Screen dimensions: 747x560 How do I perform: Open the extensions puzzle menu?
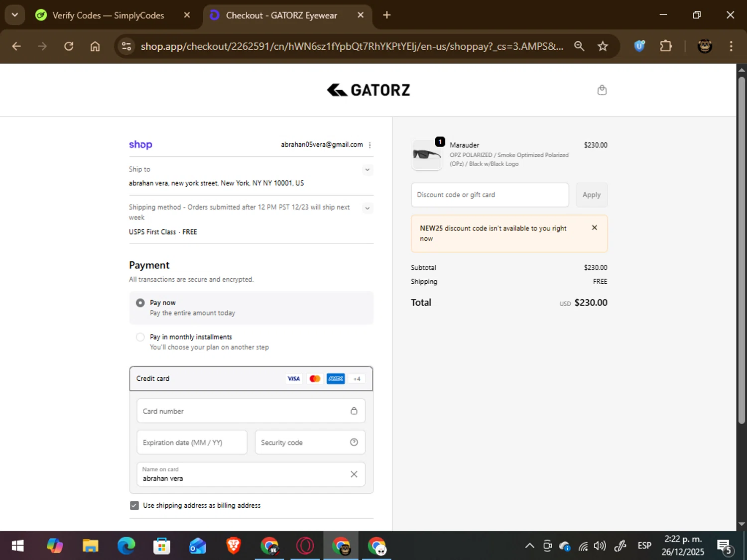click(666, 46)
